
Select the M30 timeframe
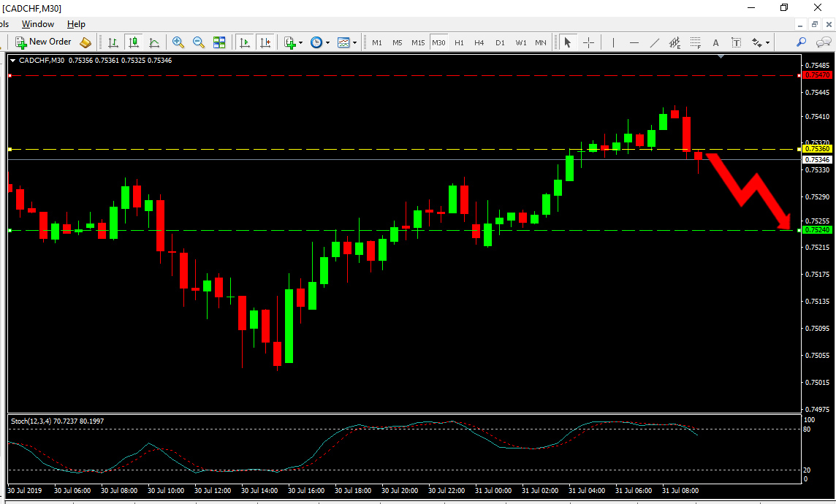[x=438, y=42]
